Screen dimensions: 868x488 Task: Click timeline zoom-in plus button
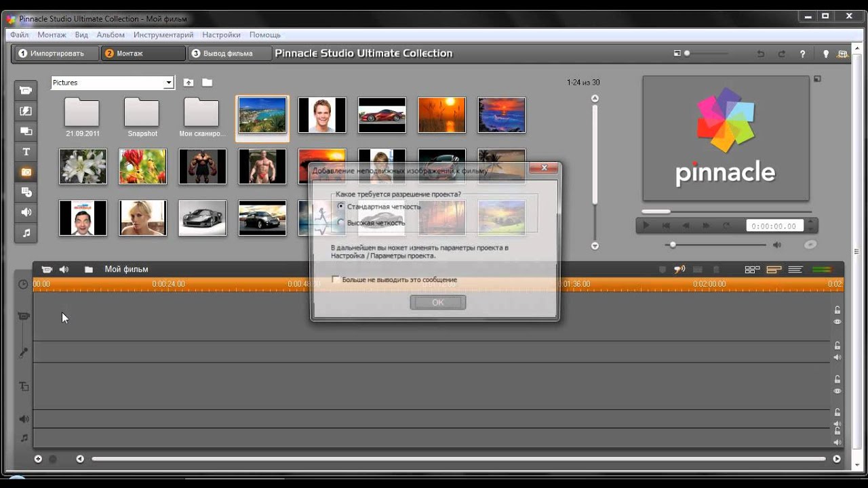(x=38, y=459)
